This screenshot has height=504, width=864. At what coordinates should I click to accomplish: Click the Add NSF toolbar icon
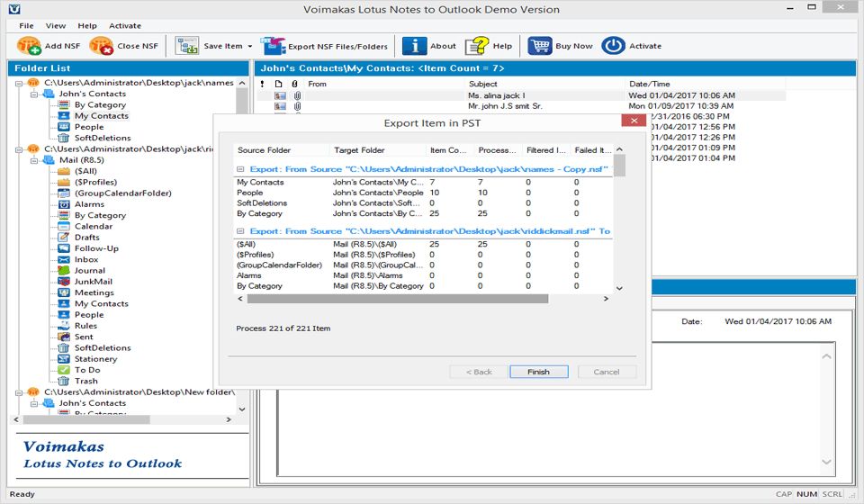pyautogui.click(x=29, y=46)
